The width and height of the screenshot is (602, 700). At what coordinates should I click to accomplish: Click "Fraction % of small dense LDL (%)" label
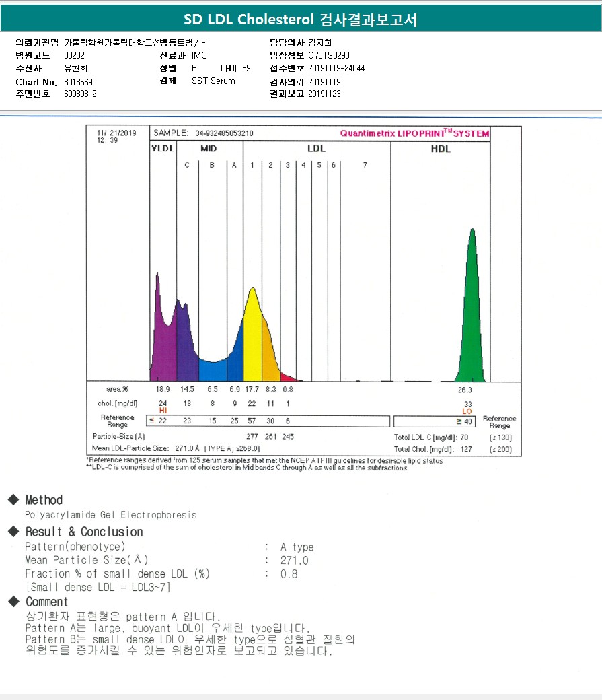click(x=117, y=573)
